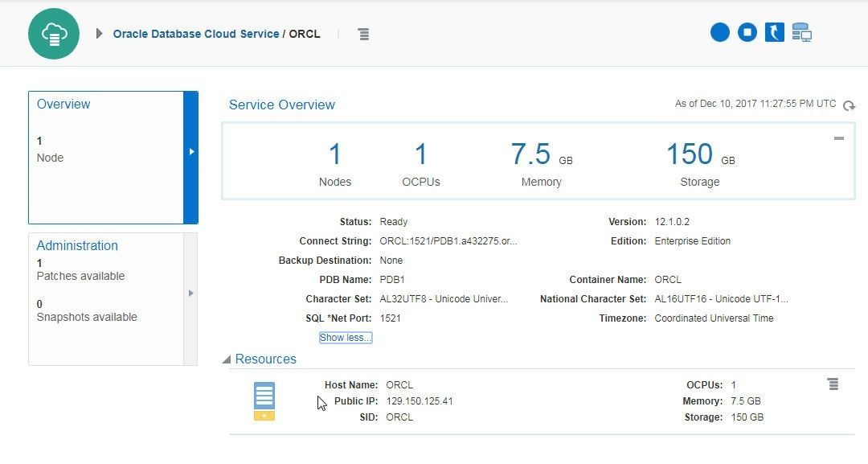Click the 1 Nodes metric
The width and height of the screenshot is (868, 464).
[x=335, y=164]
